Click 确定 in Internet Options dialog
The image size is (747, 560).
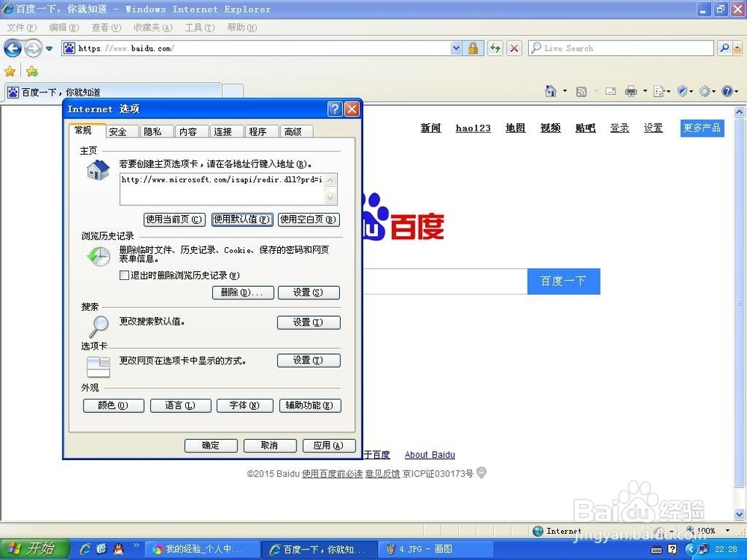[211, 446]
